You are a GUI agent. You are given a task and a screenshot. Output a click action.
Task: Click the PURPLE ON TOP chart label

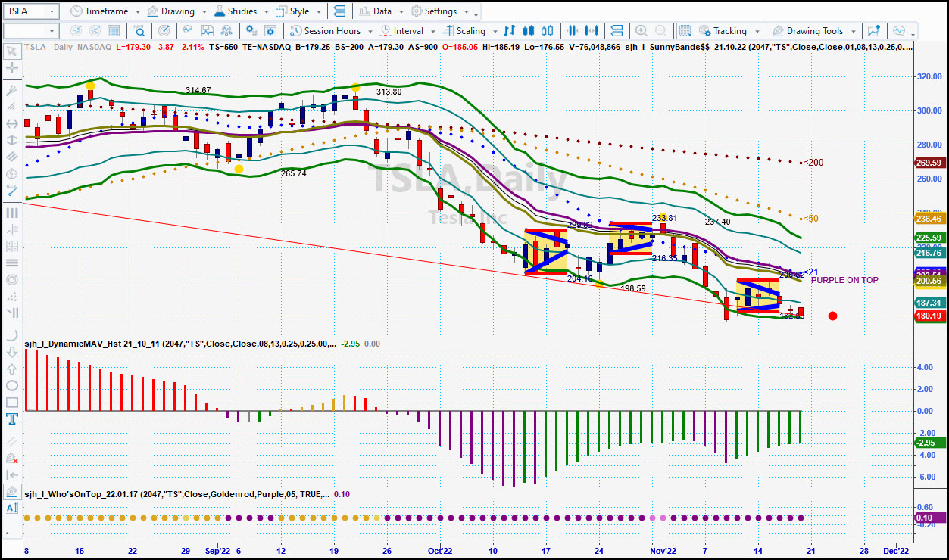[844, 280]
